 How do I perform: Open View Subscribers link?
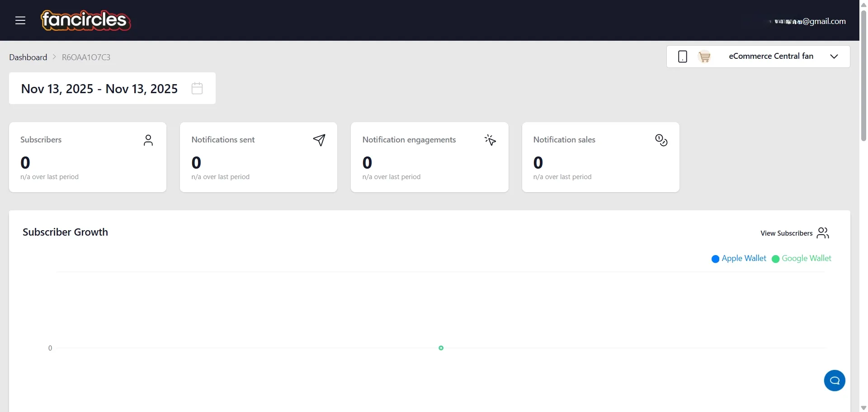pos(795,233)
